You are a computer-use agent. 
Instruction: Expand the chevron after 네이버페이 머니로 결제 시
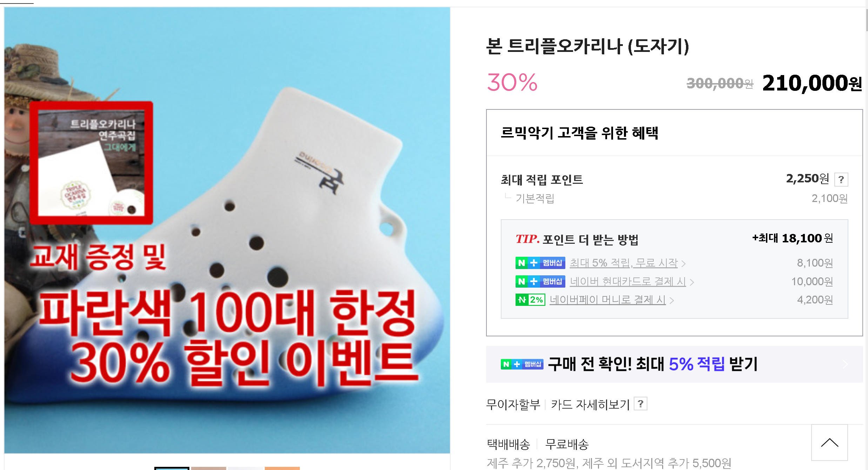coord(672,301)
